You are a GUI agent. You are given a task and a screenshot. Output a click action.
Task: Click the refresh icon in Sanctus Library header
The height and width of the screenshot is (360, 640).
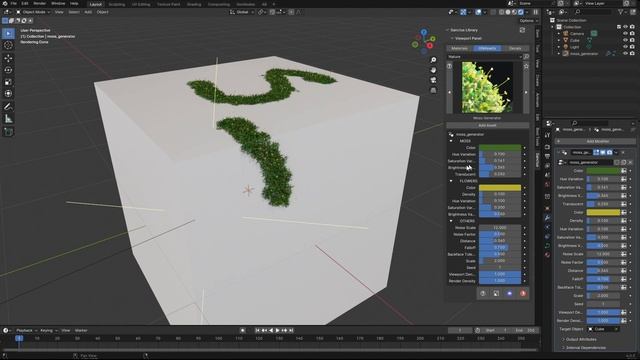point(522,30)
